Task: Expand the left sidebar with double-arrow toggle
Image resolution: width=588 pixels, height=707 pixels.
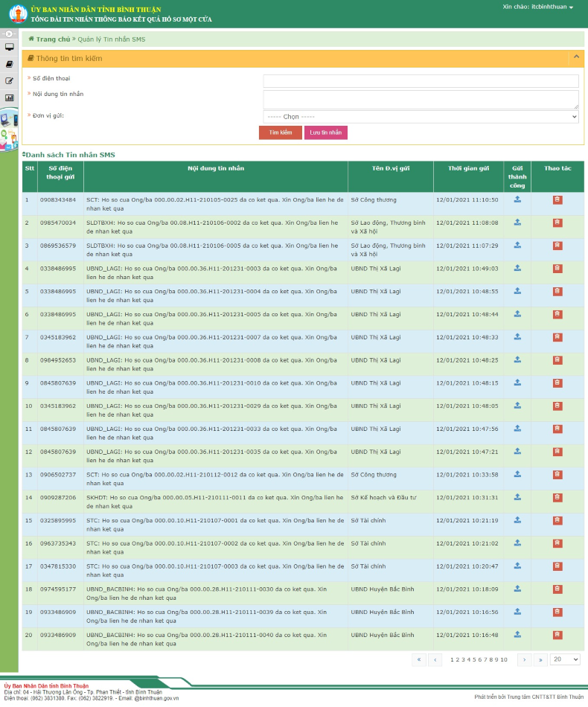Action: [x=9, y=34]
